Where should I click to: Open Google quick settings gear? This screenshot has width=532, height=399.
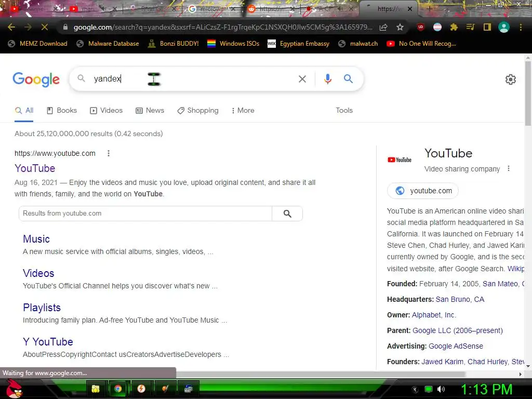point(511,79)
